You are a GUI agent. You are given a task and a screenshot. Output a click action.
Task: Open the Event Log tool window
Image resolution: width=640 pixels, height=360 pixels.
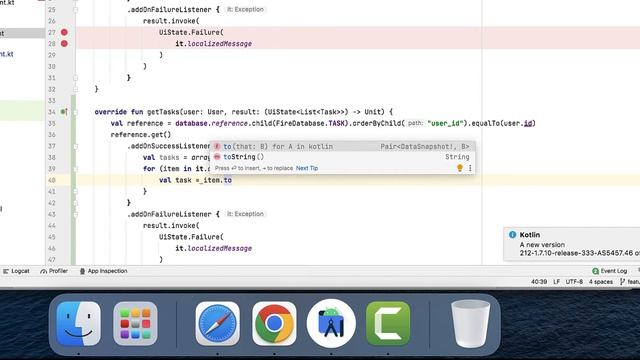pos(609,271)
